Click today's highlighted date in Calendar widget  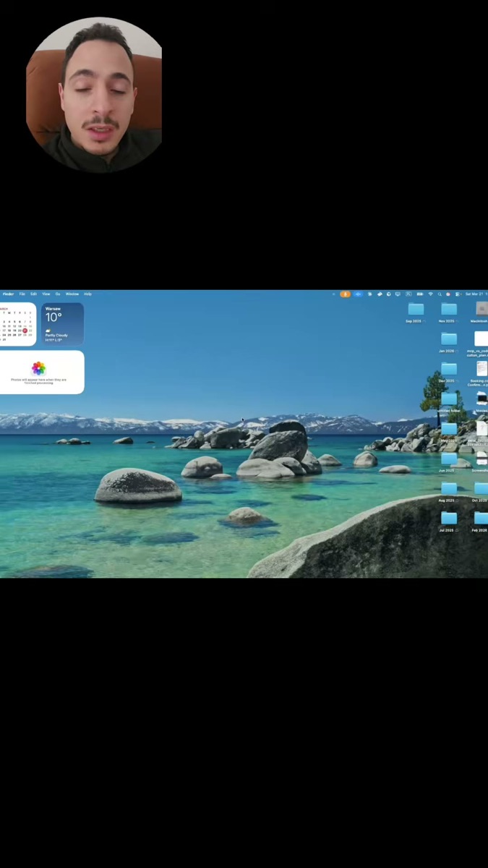[x=25, y=331]
